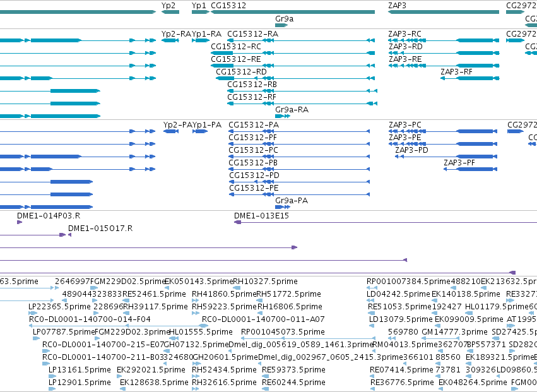Select transcript CG15312-RA

tap(301, 40)
